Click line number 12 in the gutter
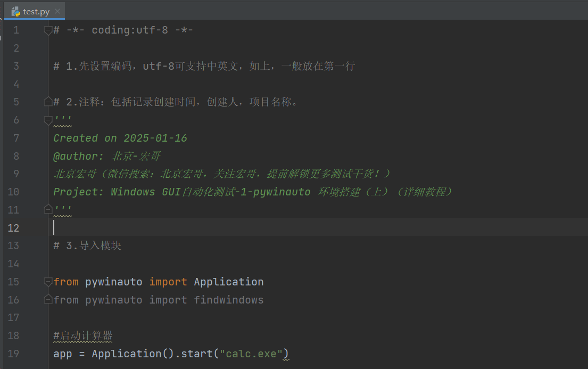 coord(13,228)
